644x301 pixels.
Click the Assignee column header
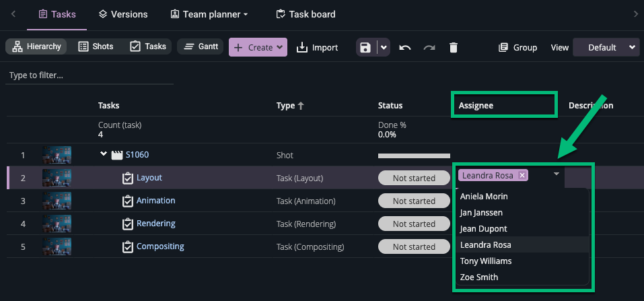(476, 106)
